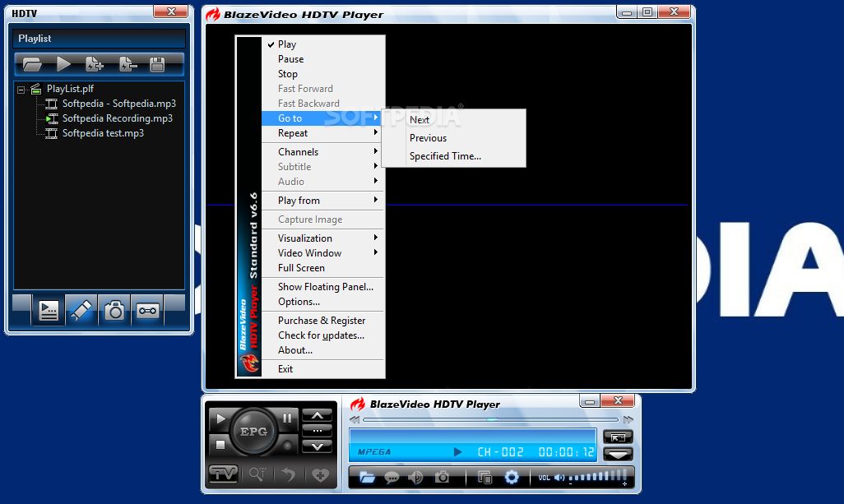Select Previous in the Go to submenu
The width and height of the screenshot is (844, 504).
[x=454, y=138]
